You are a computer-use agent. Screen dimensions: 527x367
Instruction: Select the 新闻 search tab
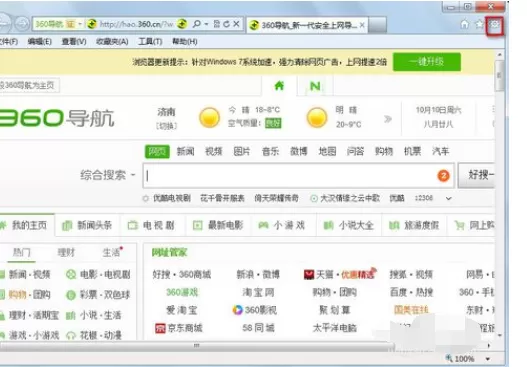(x=186, y=152)
